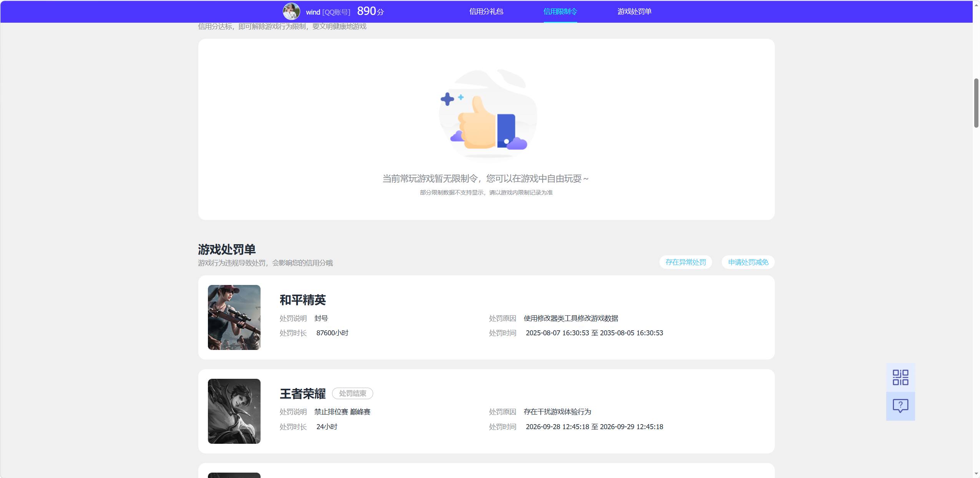
Task: Click the 王者荣耀 game title
Action: coord(302,394)
